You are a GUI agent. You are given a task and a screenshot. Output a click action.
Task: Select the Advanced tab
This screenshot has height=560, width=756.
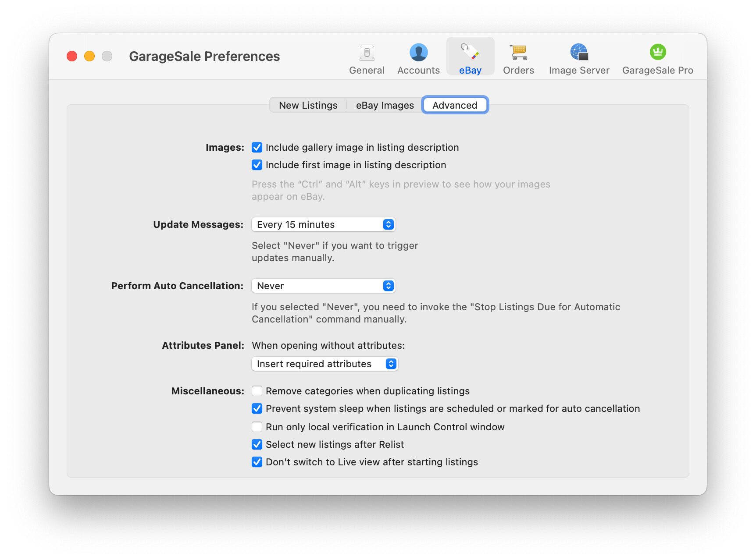455,105
